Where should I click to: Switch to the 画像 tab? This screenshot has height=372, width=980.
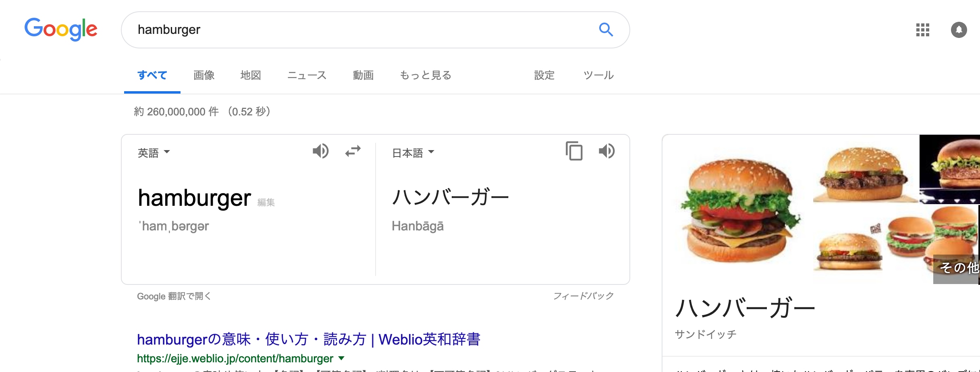point(204,75)
